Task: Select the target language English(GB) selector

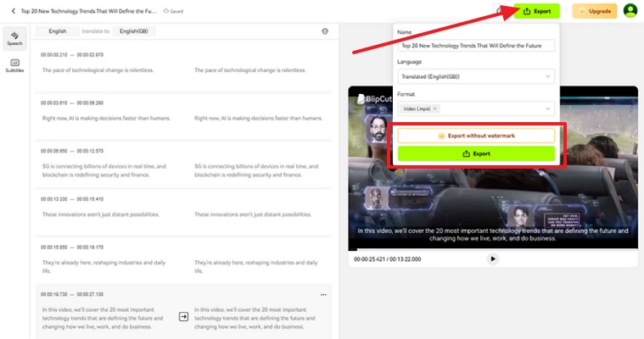Action: point(134,31)
